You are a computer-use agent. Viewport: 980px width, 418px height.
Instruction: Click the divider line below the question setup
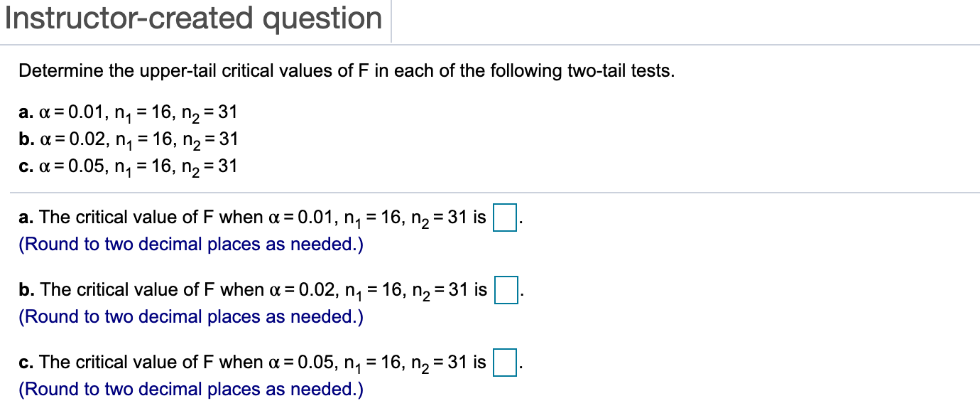[490, 193]
